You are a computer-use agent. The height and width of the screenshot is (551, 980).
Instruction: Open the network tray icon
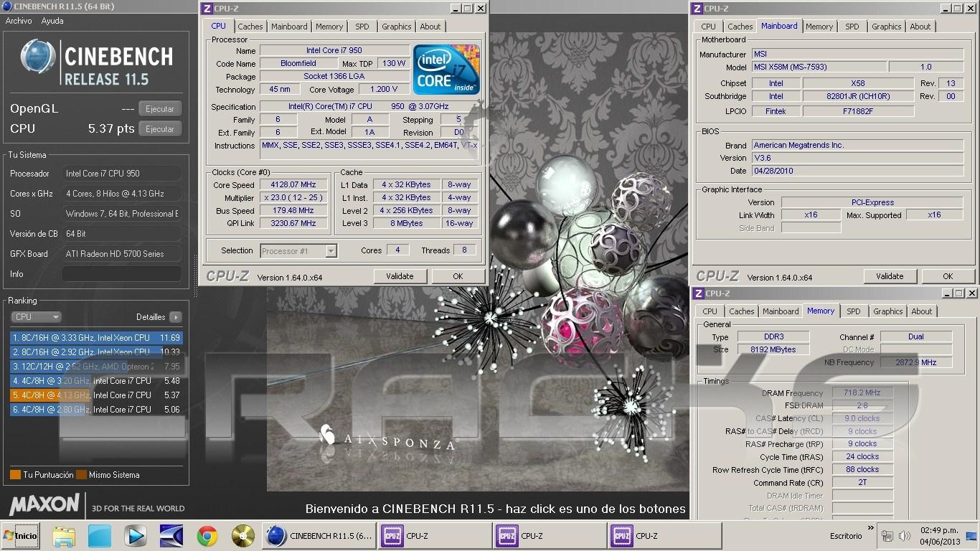[887, 536]
